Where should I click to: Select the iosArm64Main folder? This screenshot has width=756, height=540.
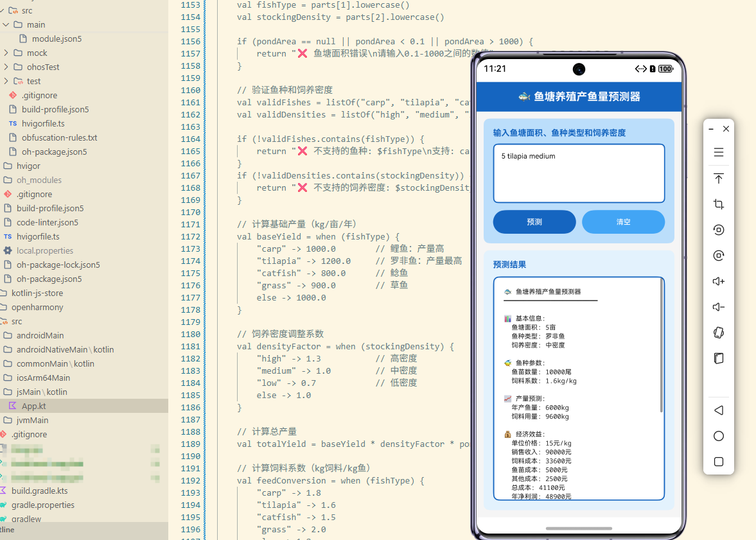[x=44, y=378]
